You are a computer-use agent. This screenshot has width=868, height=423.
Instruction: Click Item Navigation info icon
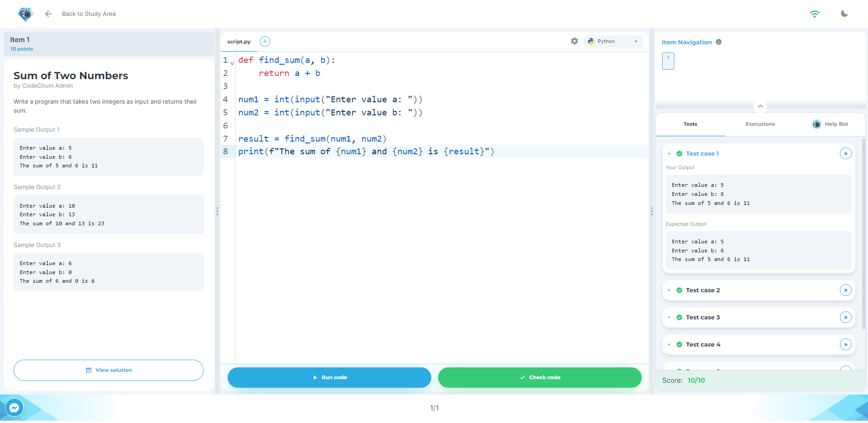click(719, 42)
